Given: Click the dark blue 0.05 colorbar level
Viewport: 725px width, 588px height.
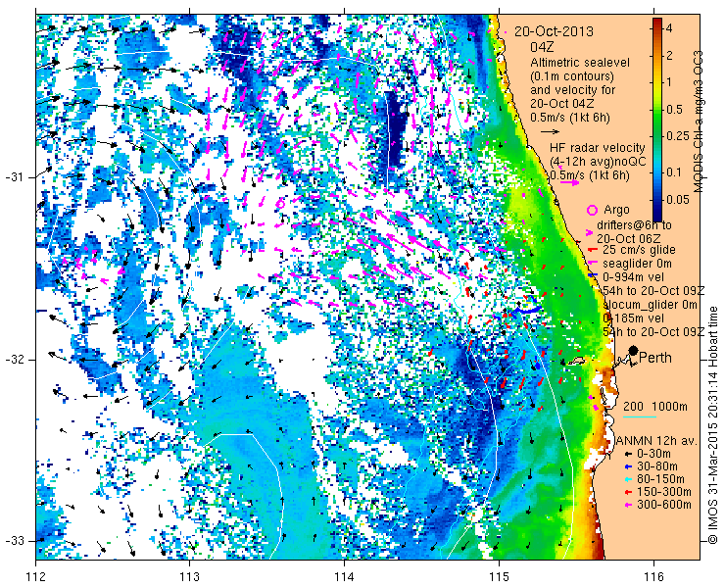Looking at the screenshot, I should click(x=657, y=199).
